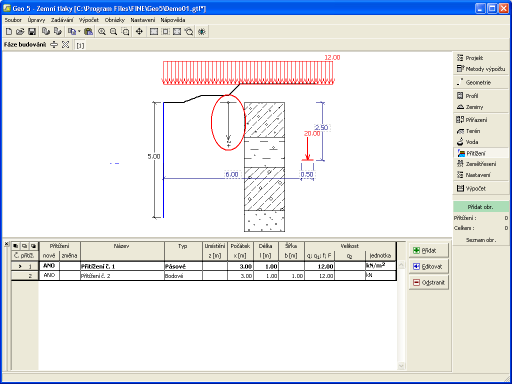Click the Pásové type cell

pos(183,266)
